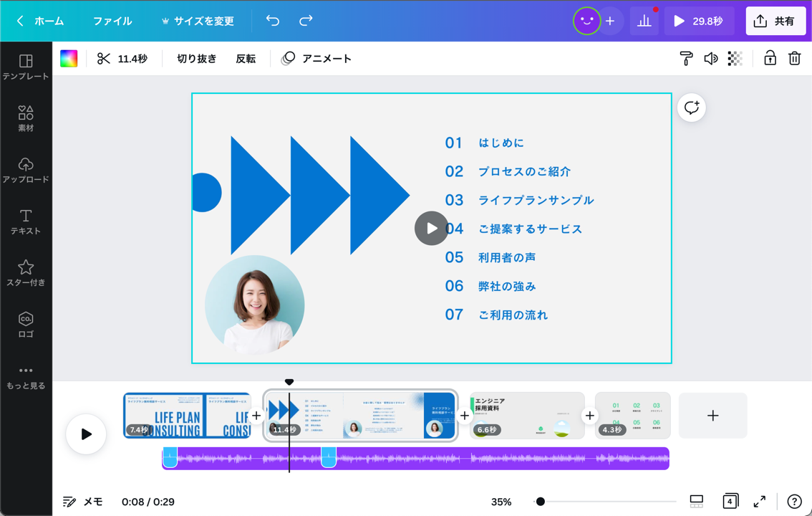The height and width of the screenshot is (516, 812).
Task: Click the zoom slider handle
Action: pos(540,502)
